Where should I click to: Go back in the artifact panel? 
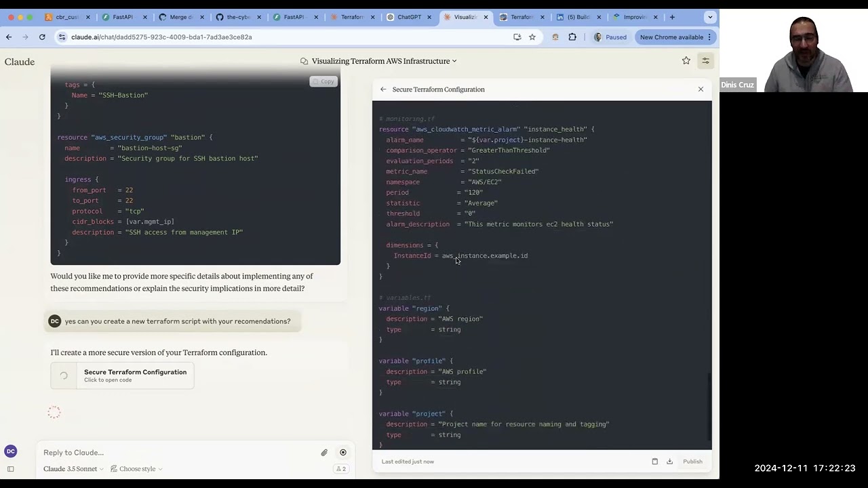click(x=383, y=89)
